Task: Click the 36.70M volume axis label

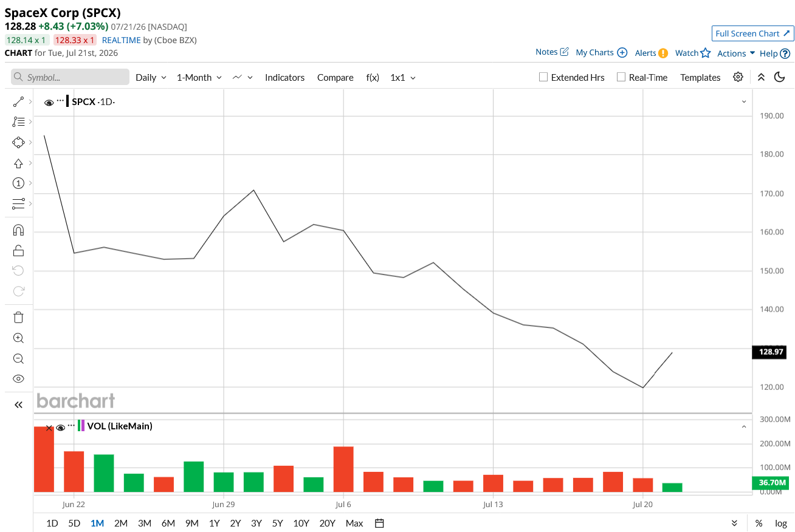Action: (771, 483)
